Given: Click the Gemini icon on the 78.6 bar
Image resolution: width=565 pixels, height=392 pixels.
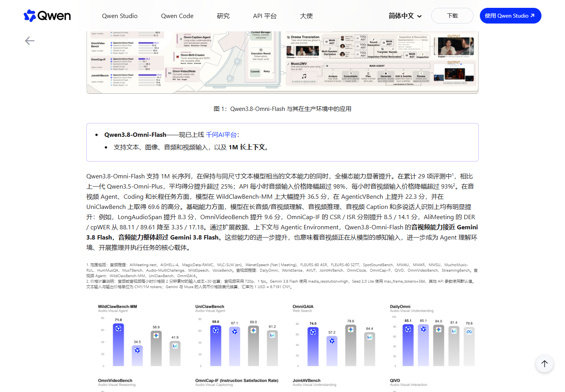Looking at the screenshot, I should tap(351, 329).
